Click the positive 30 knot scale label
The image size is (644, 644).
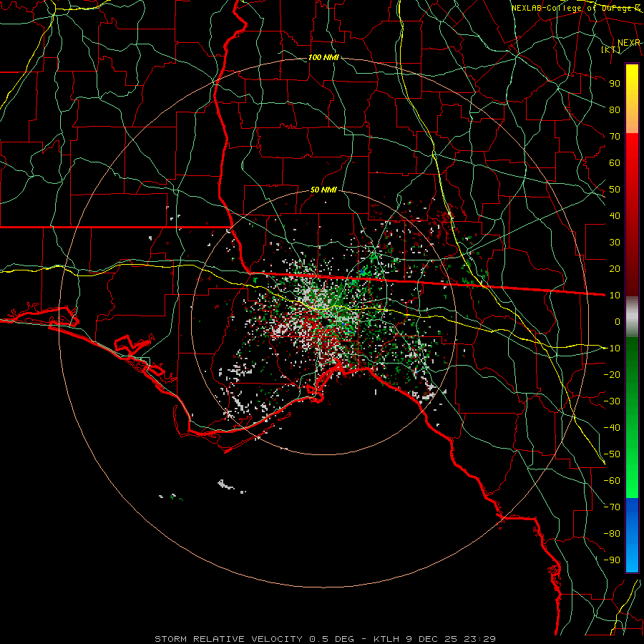click(615, 243)
